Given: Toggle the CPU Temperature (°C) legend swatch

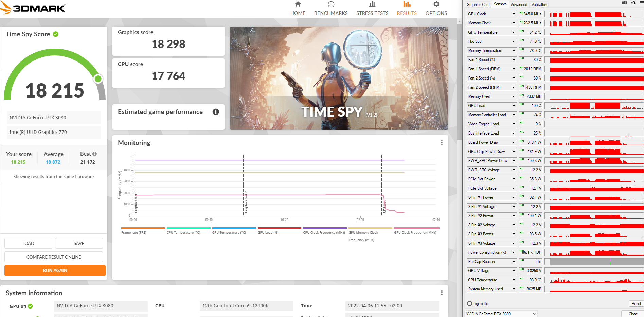Looking at the screenshot, I should pos(189,228).
